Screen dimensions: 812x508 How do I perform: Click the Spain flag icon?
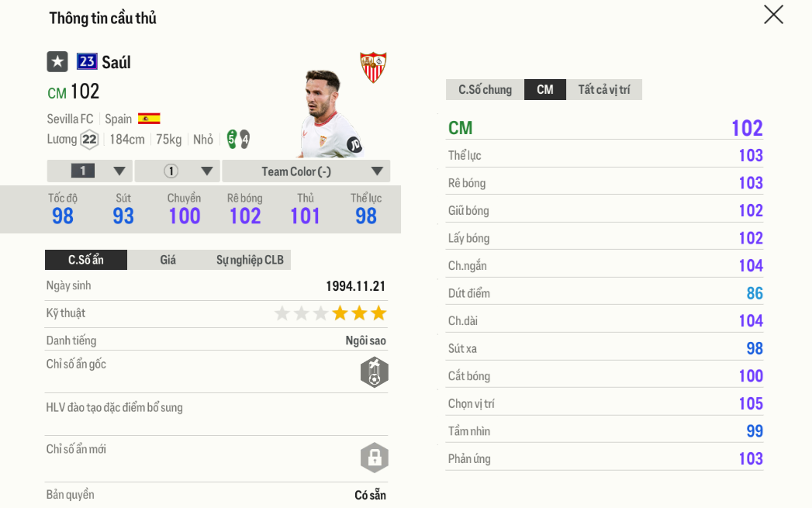click(x=149, y=119)
